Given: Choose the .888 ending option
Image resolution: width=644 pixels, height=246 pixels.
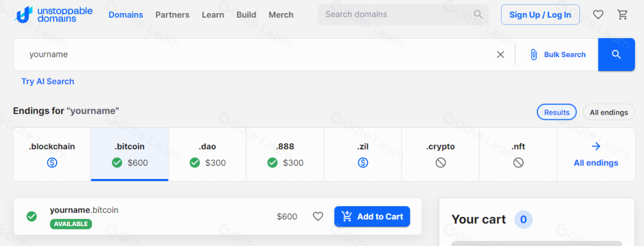Looking at the screenshot, I should [285, 155].
